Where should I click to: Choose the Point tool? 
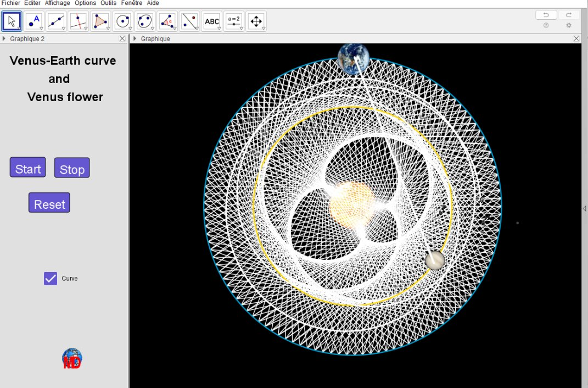click(x=34, y=21)
